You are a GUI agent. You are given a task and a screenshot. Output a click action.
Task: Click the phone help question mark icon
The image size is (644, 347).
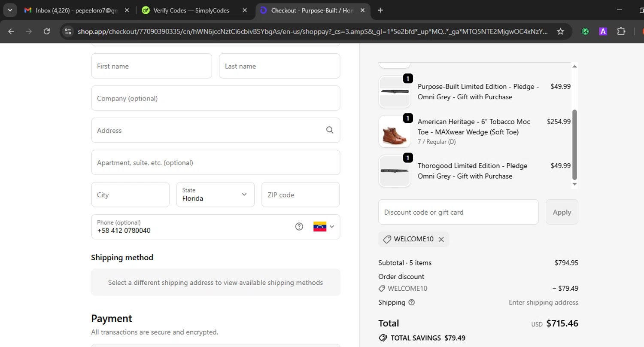point(299,227)
